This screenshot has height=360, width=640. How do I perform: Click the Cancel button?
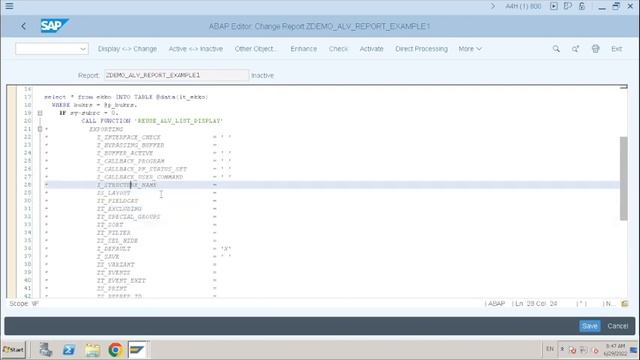click(618, 326)
